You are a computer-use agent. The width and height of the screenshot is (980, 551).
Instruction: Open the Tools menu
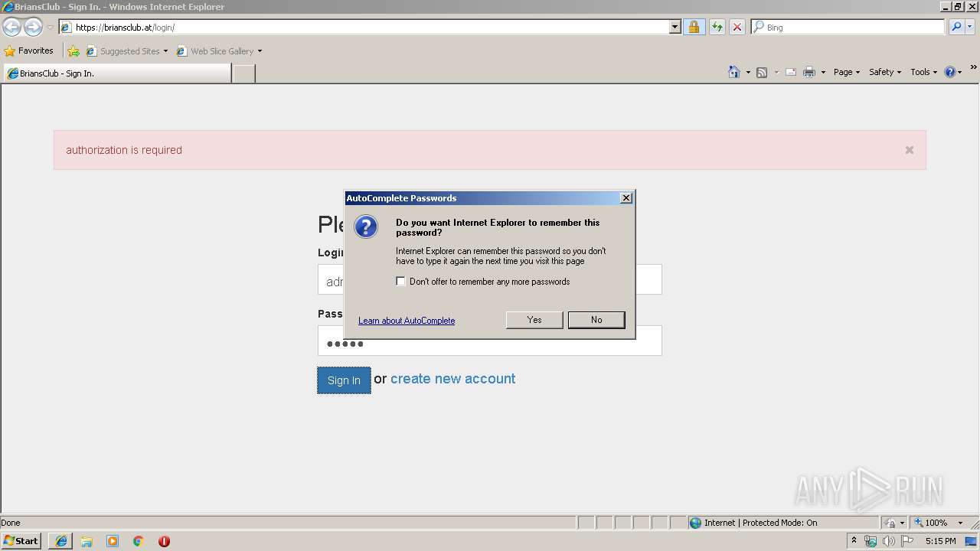[923, 72]
